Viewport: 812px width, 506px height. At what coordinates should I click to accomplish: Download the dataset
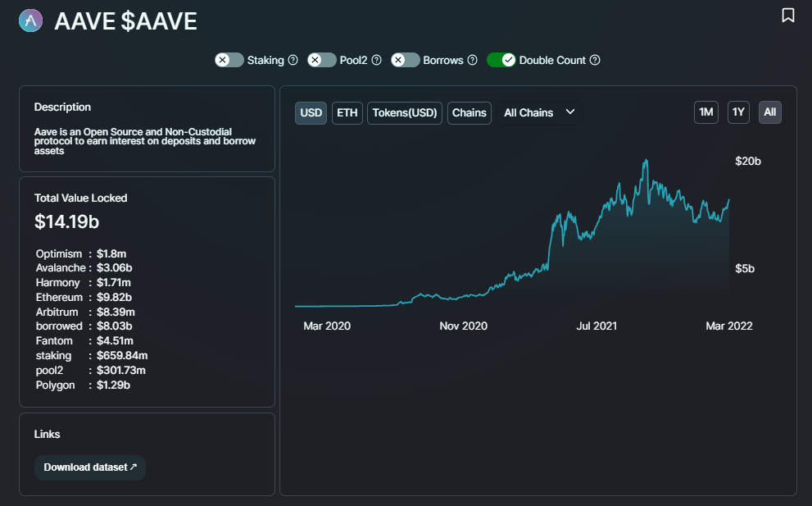(90, 467)
